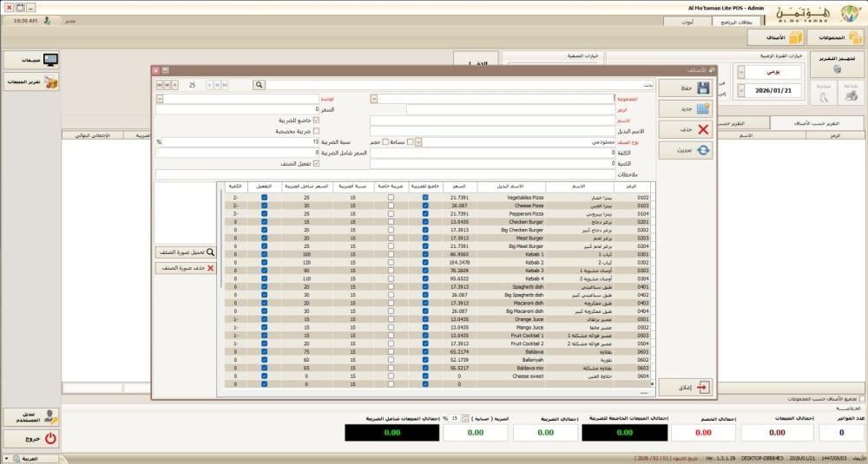The width and height of the screenshot is (868, 464).
Task: Refresh items with the blue arrows button
Action: [686, 150]
